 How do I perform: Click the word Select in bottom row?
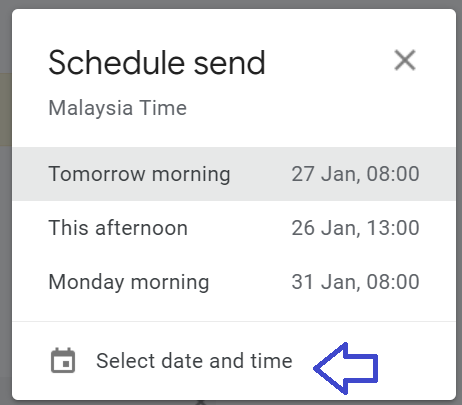pos(126,361)
